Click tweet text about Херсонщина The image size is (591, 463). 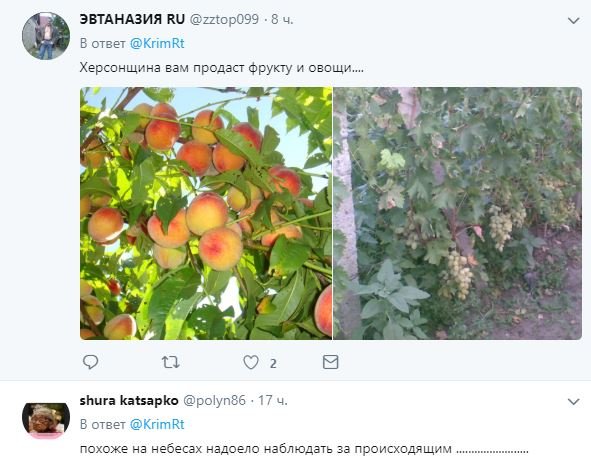[x=222, y=68]
